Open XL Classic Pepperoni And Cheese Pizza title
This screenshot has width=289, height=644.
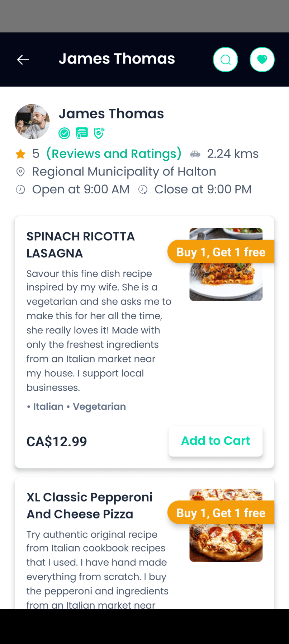90,506
